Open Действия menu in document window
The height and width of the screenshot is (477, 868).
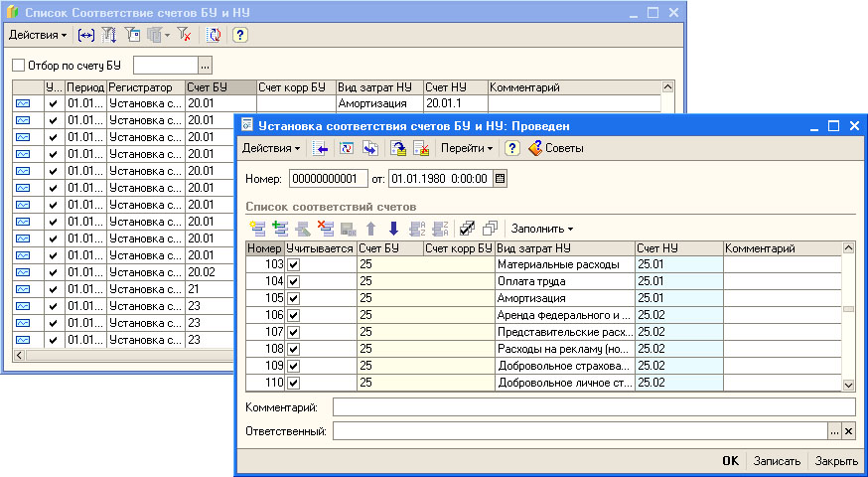(271, 148)
